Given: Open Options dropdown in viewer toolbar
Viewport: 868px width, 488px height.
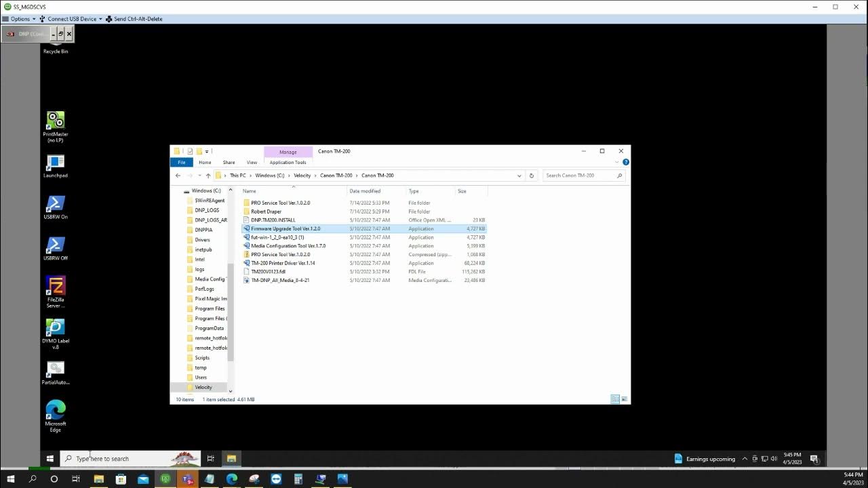Looking at the screenshot, I should pyautogui.click(x=19, y=19).
